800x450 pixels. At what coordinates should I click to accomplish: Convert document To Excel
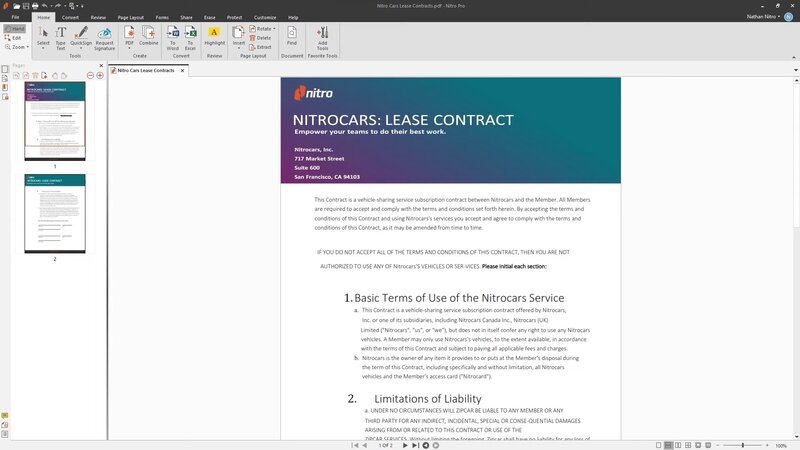(190, 37)
